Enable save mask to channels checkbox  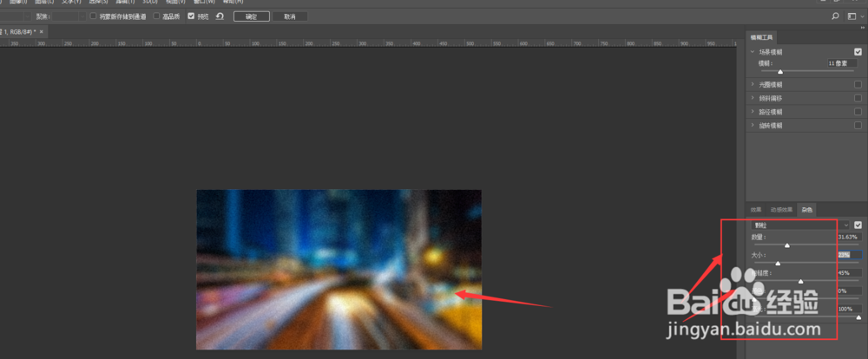(93, 16)
